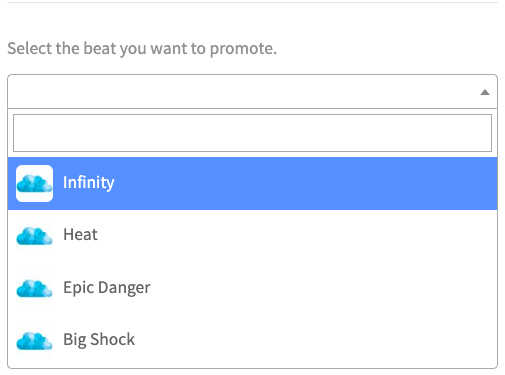Viewport: 505px width, 375px height.
Task: Click the cloud icon beside Big Shock
Action: 34,341
